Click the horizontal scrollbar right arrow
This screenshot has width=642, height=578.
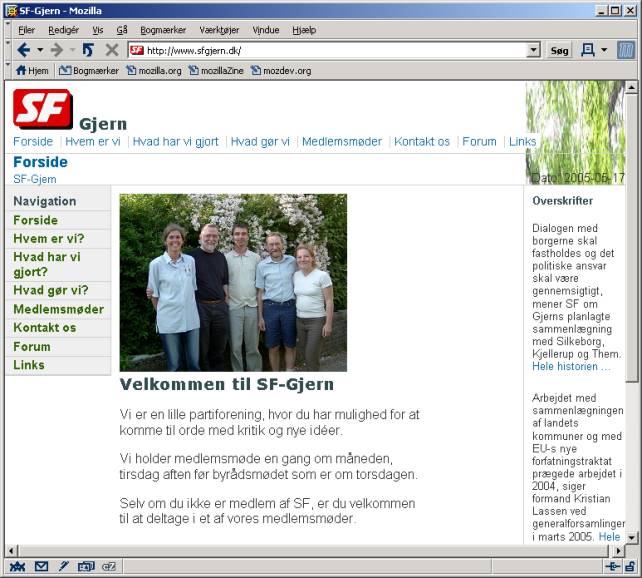pyautogui.click(x=618, y=551)
